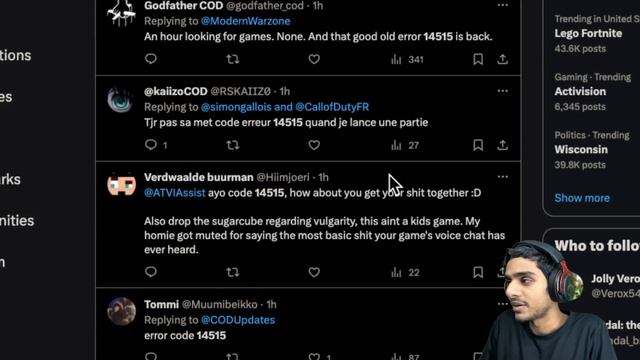Open more options on @kaiizoCOD's tweet
The height and width of the screenshot is (360, 640).
click(x=502, y=91)
